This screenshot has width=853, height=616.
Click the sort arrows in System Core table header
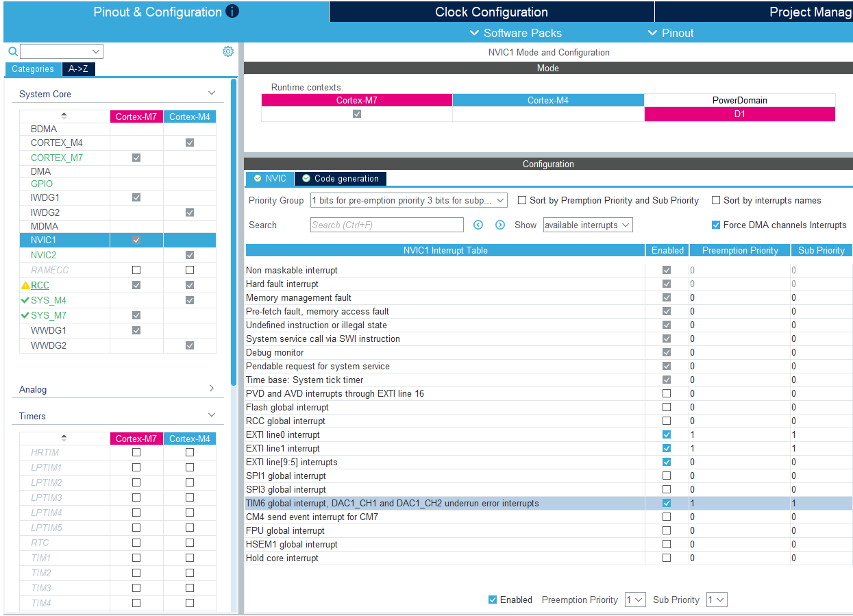64,116
